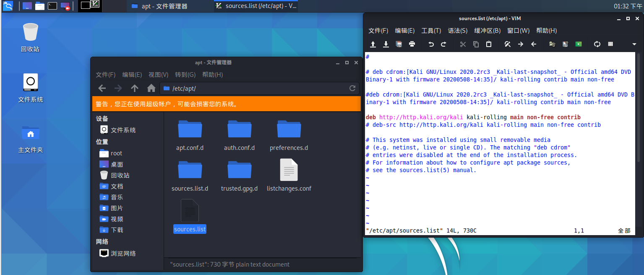Click the Save All floppy icon in VIM
This screenshot has width=644, height=275.
[x=399, y=44]
